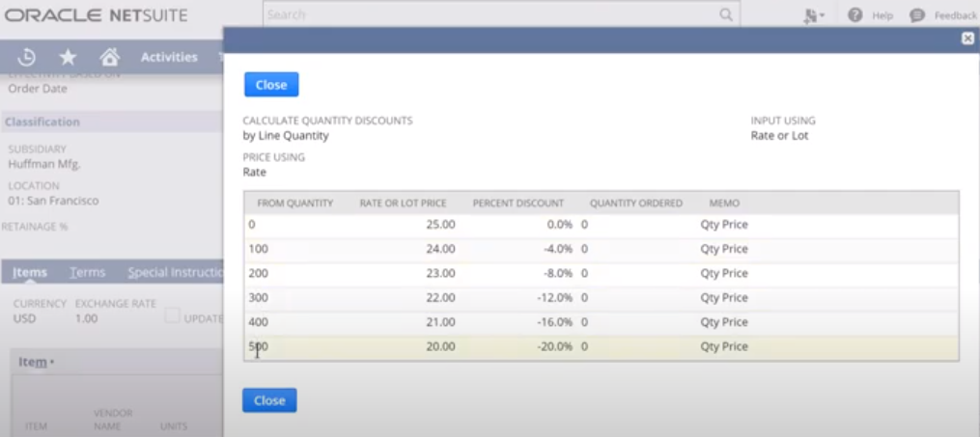Open the Activities menu
The image size is (980, 437).
click(x=169, y=57)
